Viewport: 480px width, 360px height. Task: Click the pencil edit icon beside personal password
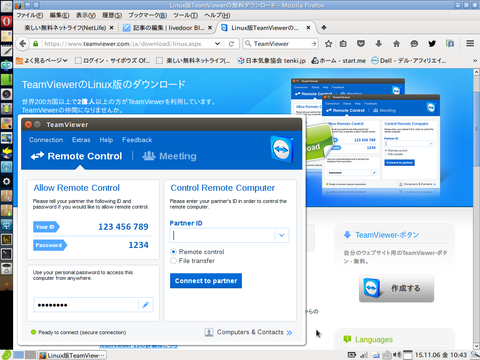(146, 305)
